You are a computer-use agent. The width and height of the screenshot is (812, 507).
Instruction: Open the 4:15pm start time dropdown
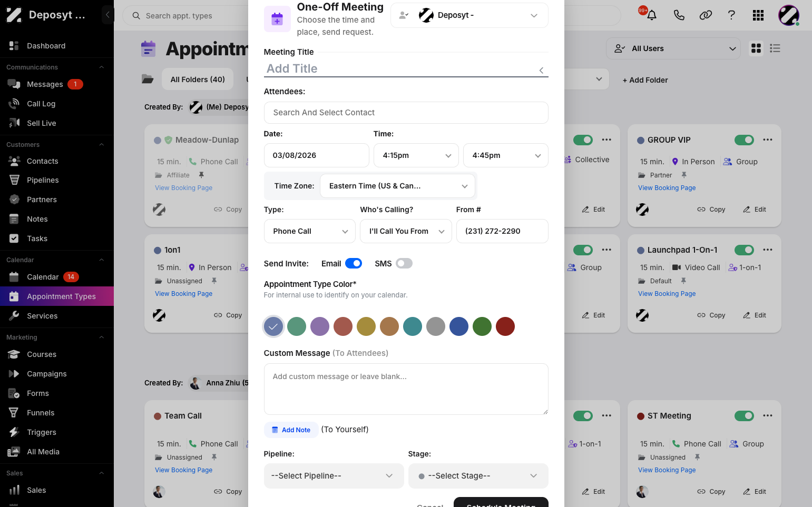pos(416,155)
